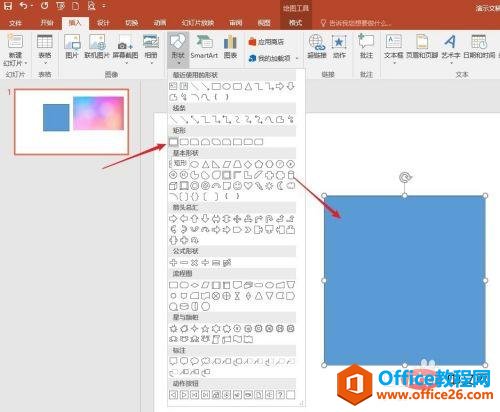Choose the Cube shape in basic shapes
The image size is (500, 412).
[173, 186]
